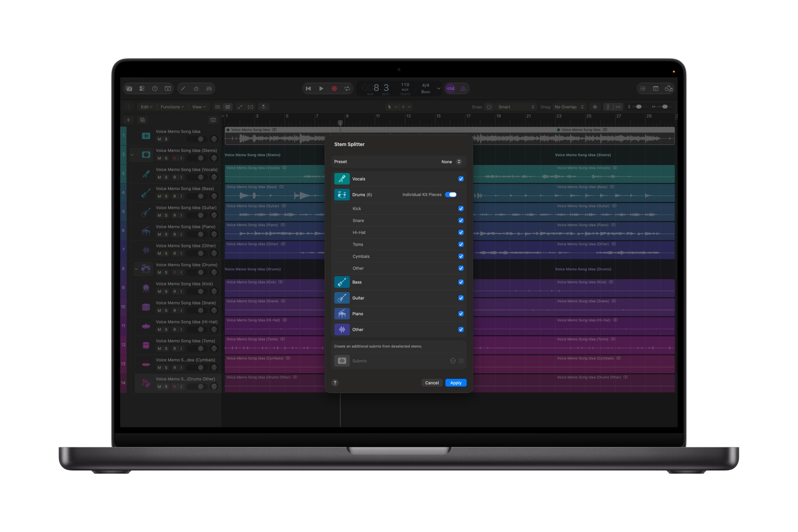The image size is (798, 532).
Task: Click the Vocals microphone icon in Stem Splitter
Action: [342, 179]
